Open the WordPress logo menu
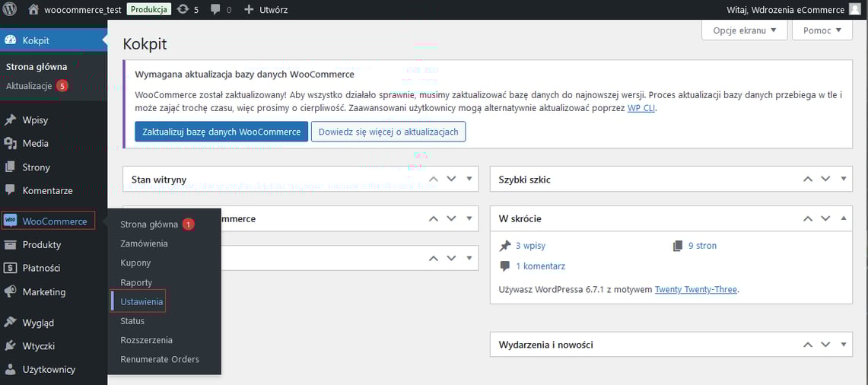 (x=11, y=9)
